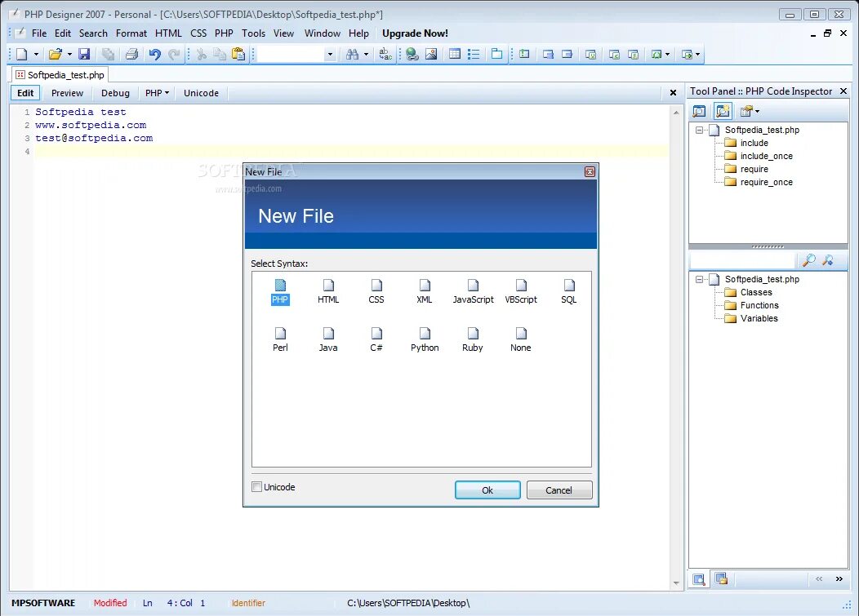Click the Cancel button
Image resolution: width=859 pixels, height=616 pixels.
559,490
